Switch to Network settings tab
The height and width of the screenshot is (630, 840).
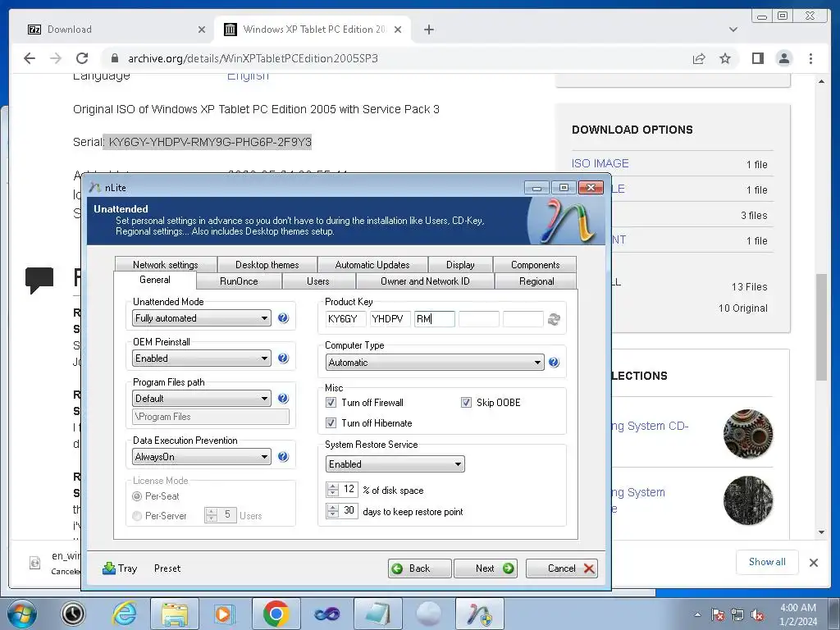click(x=166, y=265)
